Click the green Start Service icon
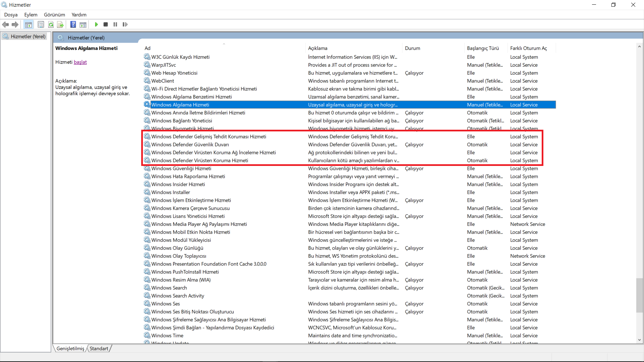The height and width of the screenshot is (362, 644). pos(96,24)
